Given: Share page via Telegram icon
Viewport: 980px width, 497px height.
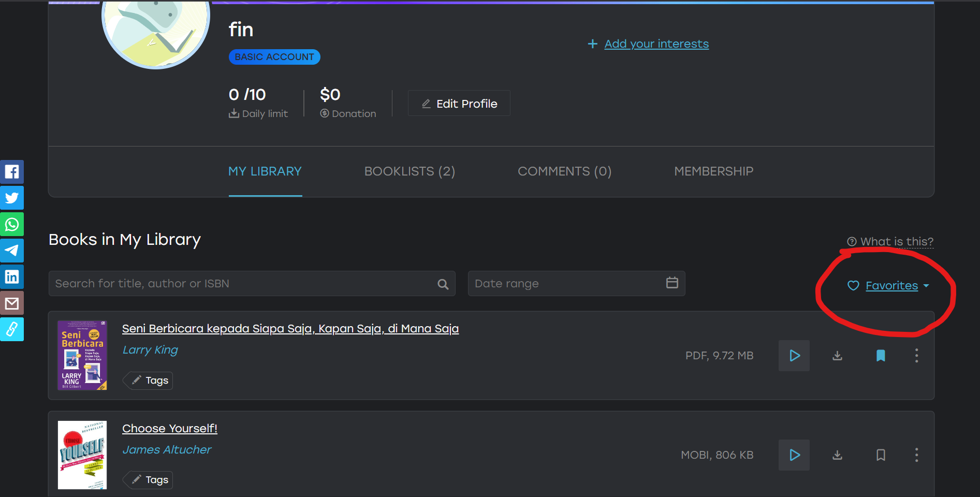Looking at the screenshot, I should (12, 251).
